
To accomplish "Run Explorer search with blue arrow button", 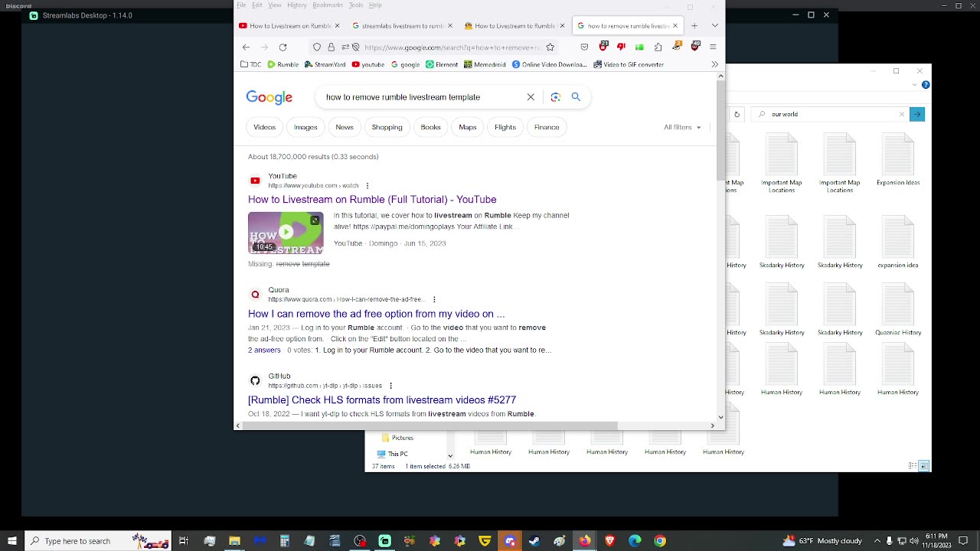I will [917, 115].
